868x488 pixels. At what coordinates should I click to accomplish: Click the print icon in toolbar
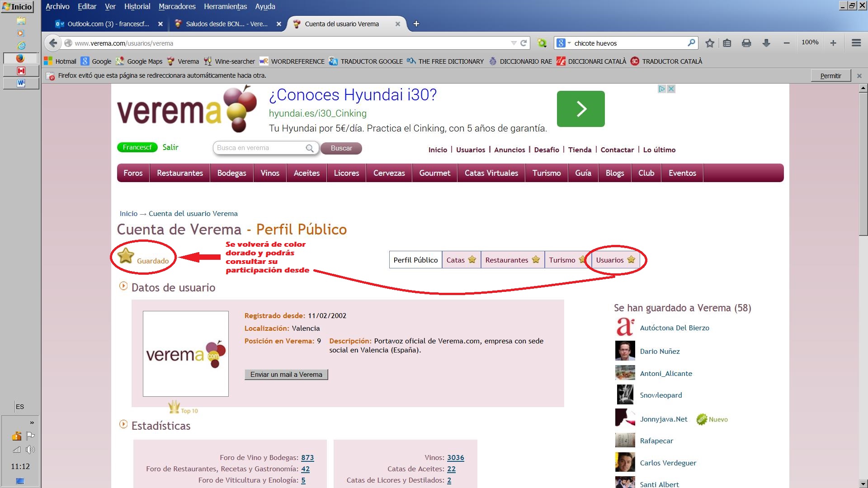point(746,43)
